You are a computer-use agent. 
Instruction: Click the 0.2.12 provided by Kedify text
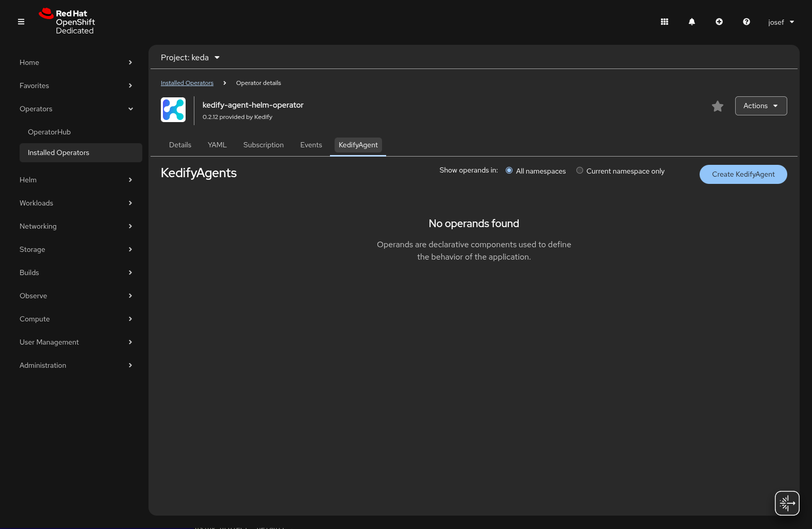point(237,117)
